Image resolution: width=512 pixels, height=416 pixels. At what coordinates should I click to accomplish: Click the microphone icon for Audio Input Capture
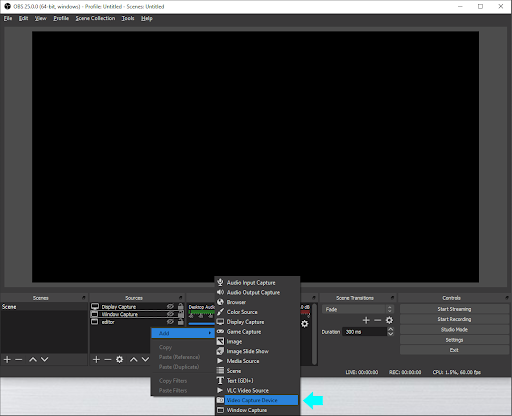coord(220,282)
